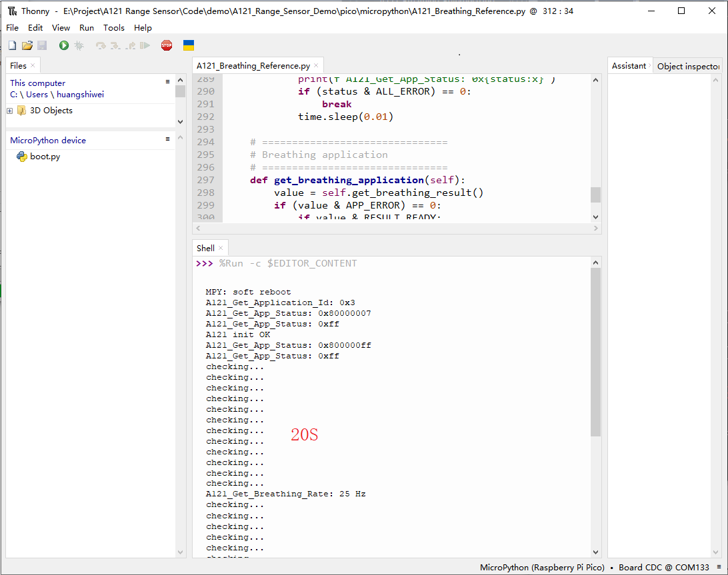The image size is (728, 575).
Task: Navigate to huangshiwei folder in path
Action: tap(80, 95)
